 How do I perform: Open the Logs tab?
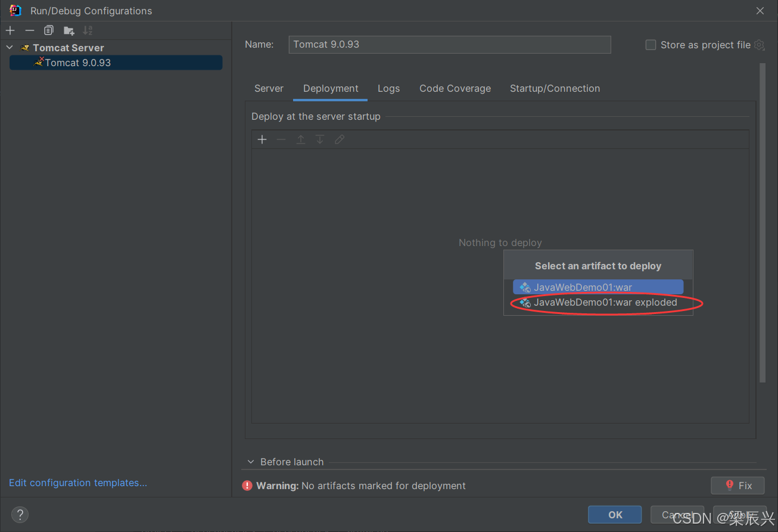(388, 88)
